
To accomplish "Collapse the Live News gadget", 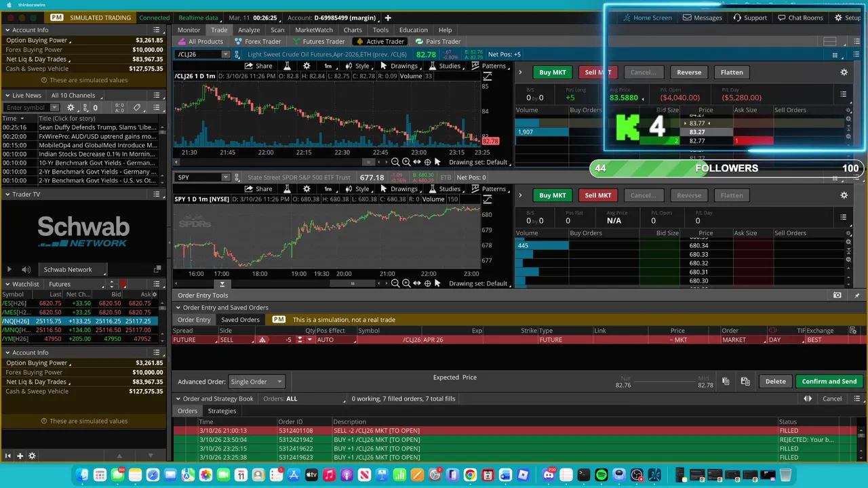I will click(7, 96).
